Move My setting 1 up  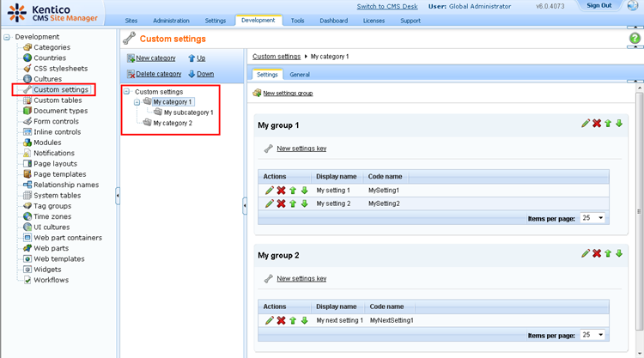(x=293, y=191)
